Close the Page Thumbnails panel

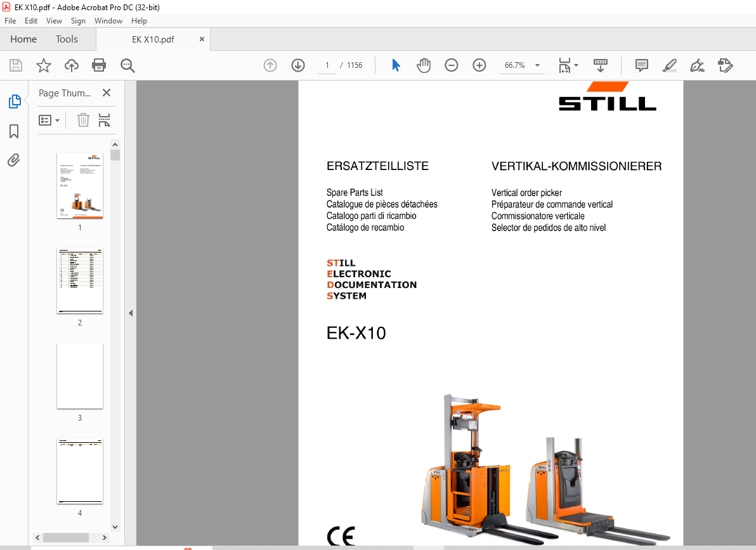[x=107, y=93]
